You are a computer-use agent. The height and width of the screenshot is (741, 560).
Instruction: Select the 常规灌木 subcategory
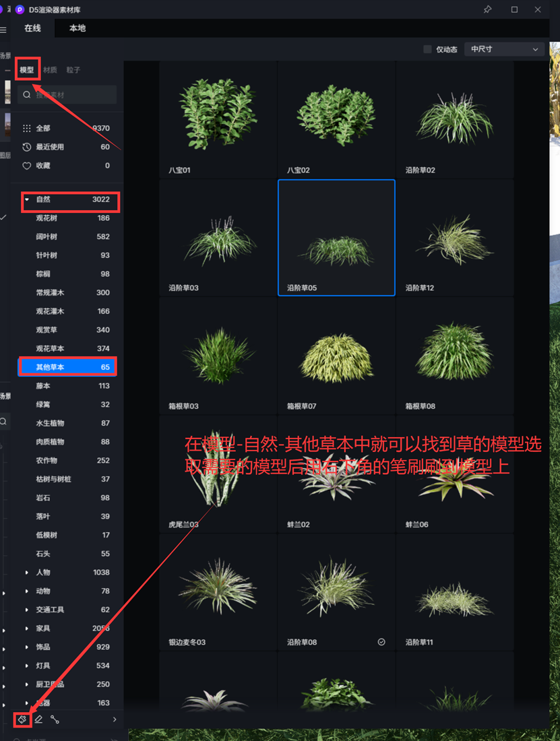(x=67, y=292)
